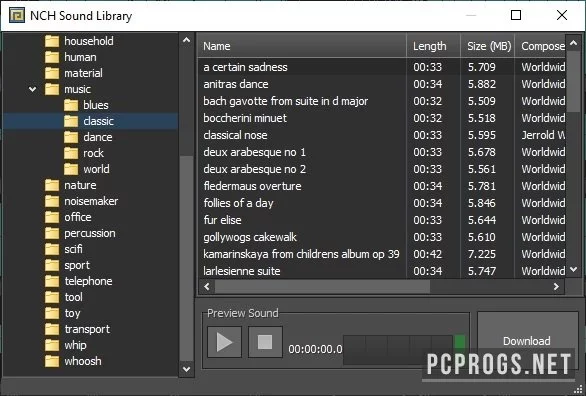586x396 pixels.
Task: Select the music folder
Action: 68,89
